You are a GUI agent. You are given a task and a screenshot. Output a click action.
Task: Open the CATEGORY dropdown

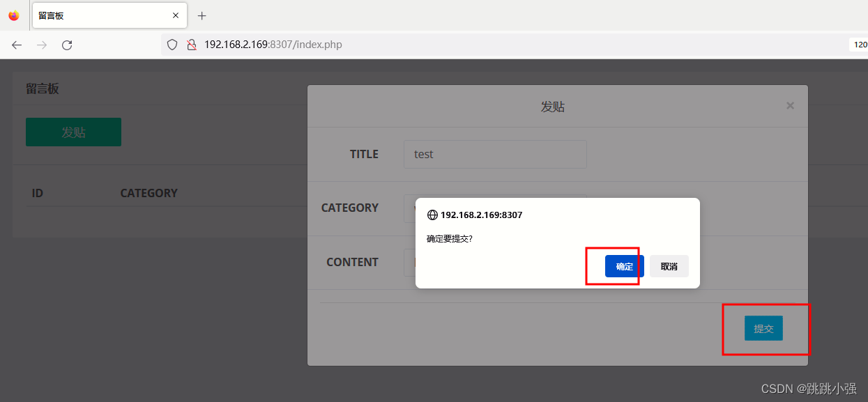click(495, 208)
